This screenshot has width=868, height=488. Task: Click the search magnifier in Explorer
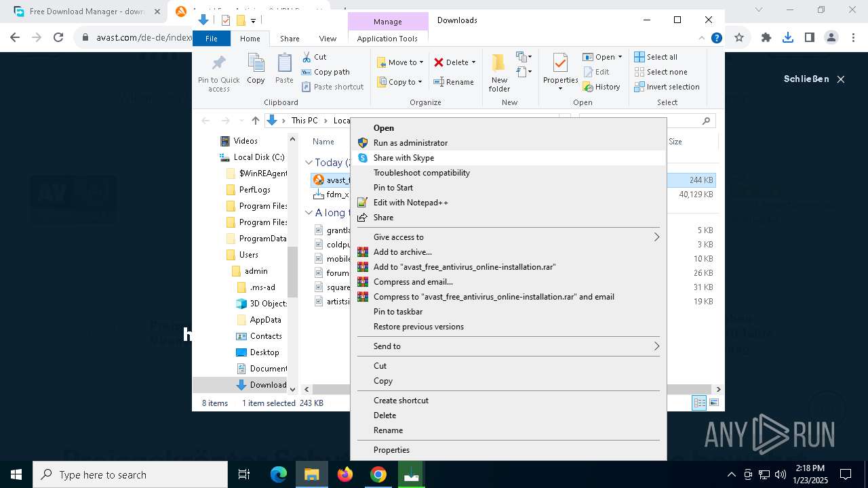[x=706, y=121]
